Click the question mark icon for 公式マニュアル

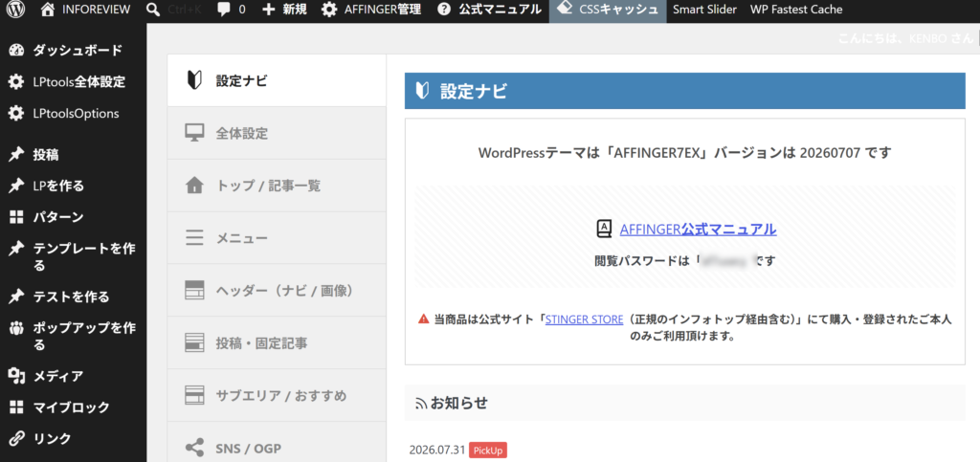(x=444, y=10)
